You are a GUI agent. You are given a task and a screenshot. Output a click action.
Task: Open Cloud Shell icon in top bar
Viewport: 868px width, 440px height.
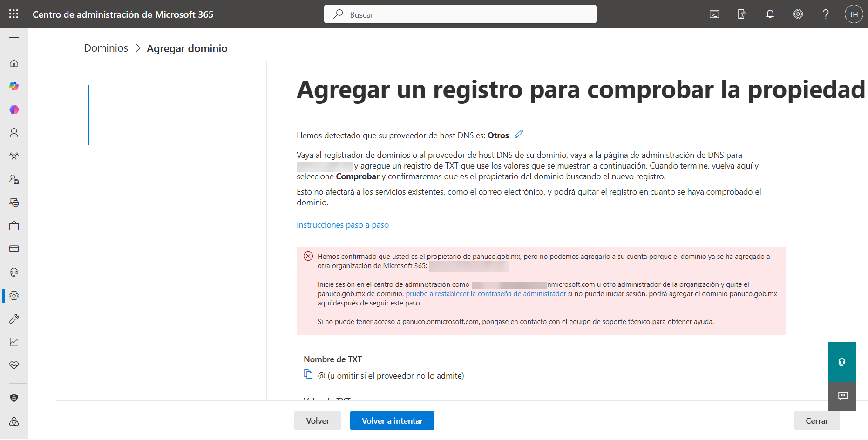[714, 14]
